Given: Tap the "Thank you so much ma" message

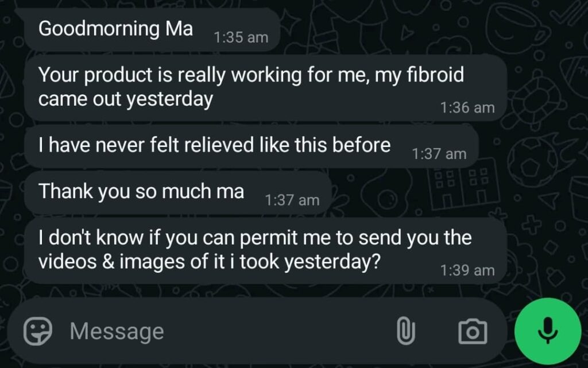Looking at the screenshot, I should (x=141, y=192).
